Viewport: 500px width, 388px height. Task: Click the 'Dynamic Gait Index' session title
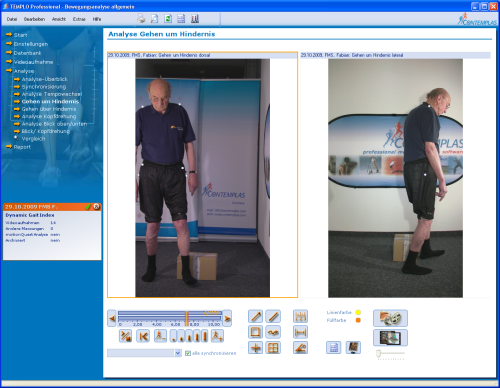click(x=30, y=215)
